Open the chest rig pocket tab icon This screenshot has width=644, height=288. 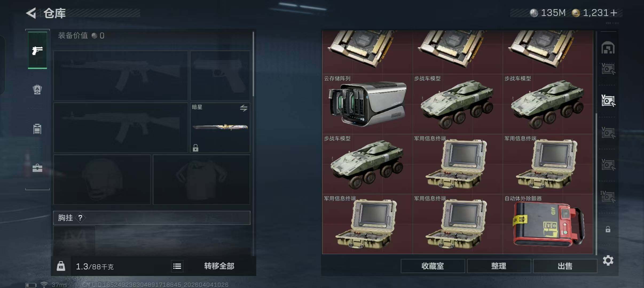point(37,129)
